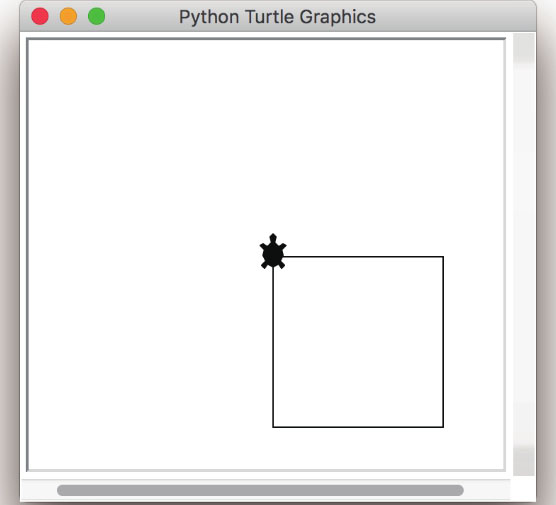This screenshot has width=556, height=505.
Task: Maximize window with the green button
Action: (x=96, y=16)
